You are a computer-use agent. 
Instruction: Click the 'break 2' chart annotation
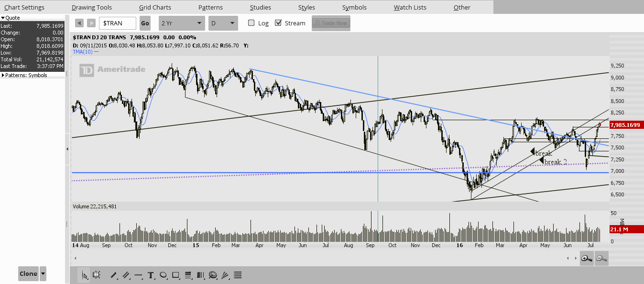(556, 162)
